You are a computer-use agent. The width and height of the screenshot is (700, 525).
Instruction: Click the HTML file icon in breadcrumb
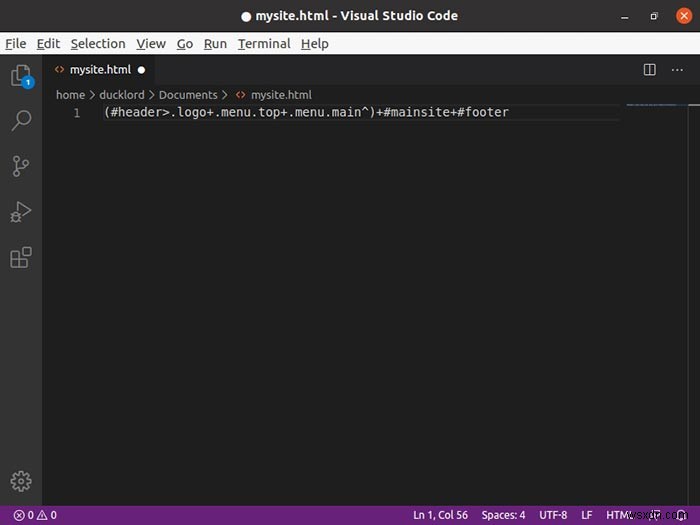point(241,95)
